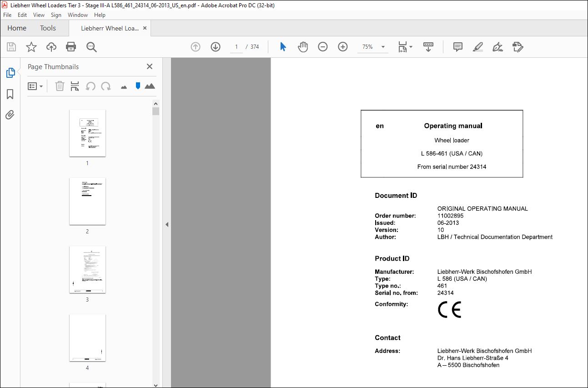Zoom in with the plus button
Image resolution: width=588 pixels, height=388 pixels.
click(343, 47)
